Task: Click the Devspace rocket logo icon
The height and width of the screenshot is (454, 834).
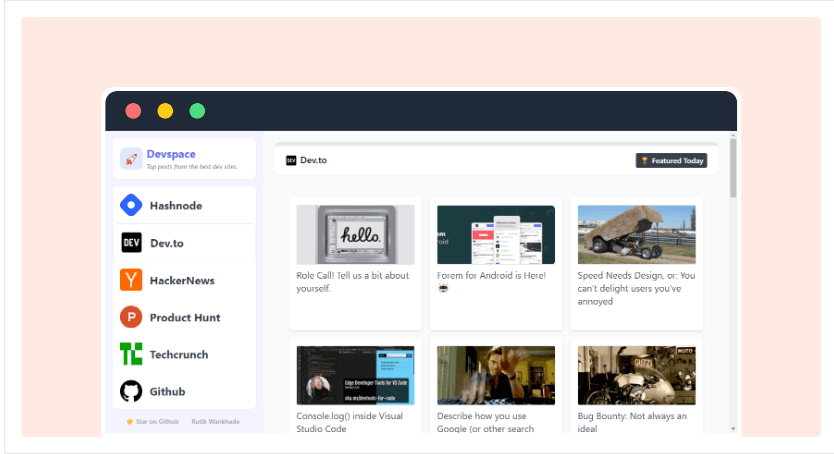Action: pyautogui.click(x=131, y=159)
